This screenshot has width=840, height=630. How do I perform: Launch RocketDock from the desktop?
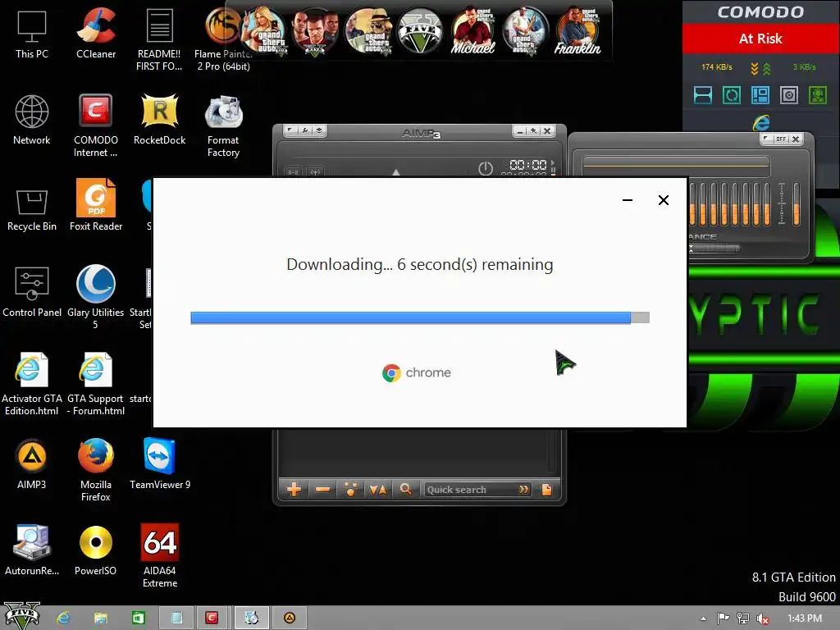pos(160,120)
